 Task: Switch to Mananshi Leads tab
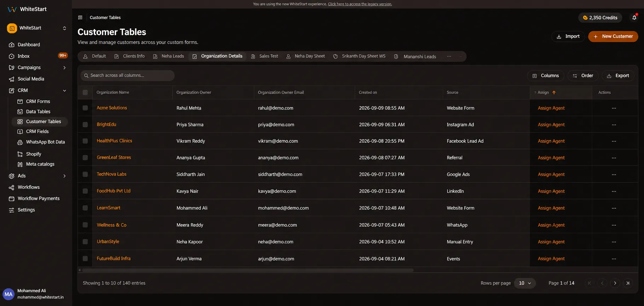click(x=415, y=57)
